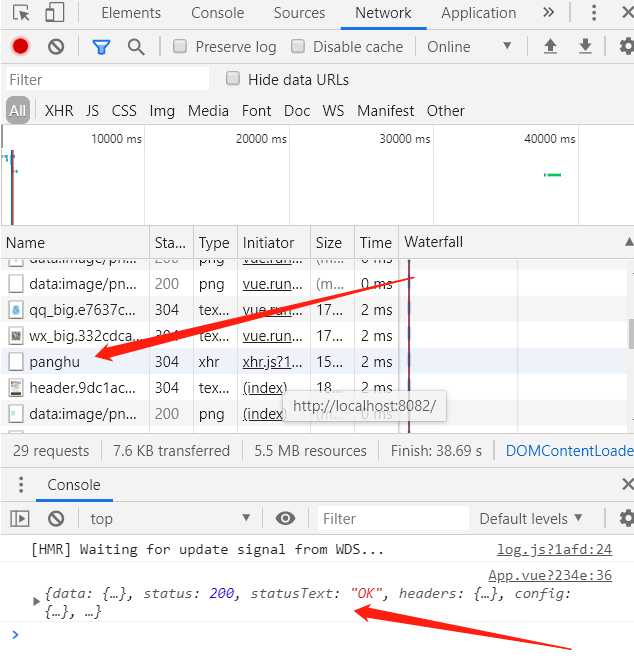Show more DevTools tabs chevron

click(548, 12)
